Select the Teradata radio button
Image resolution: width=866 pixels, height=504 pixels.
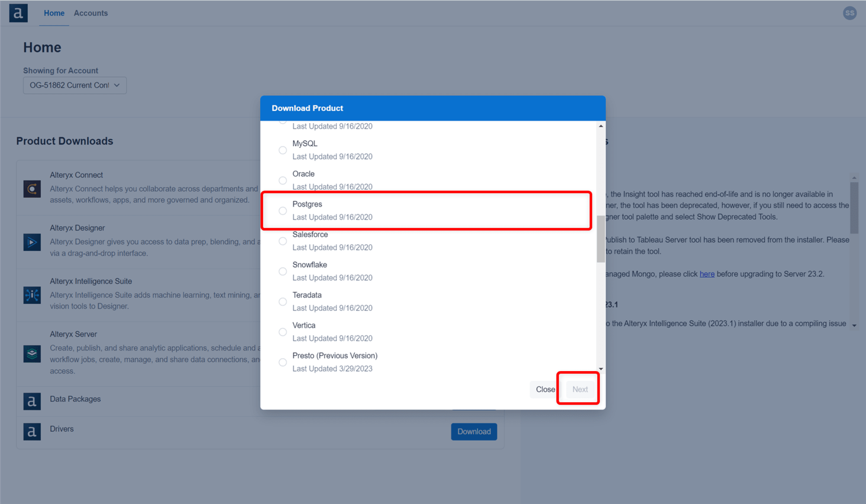coord(283,302)
